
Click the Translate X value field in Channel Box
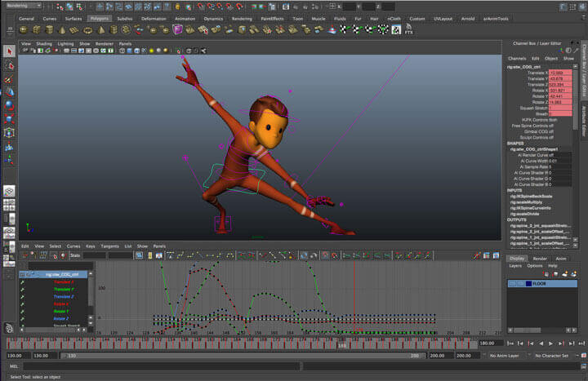(560, 73)
